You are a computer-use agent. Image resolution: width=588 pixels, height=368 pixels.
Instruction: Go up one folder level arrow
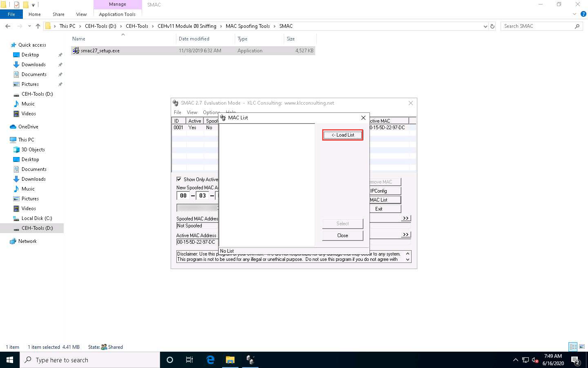tap(38, 26)
